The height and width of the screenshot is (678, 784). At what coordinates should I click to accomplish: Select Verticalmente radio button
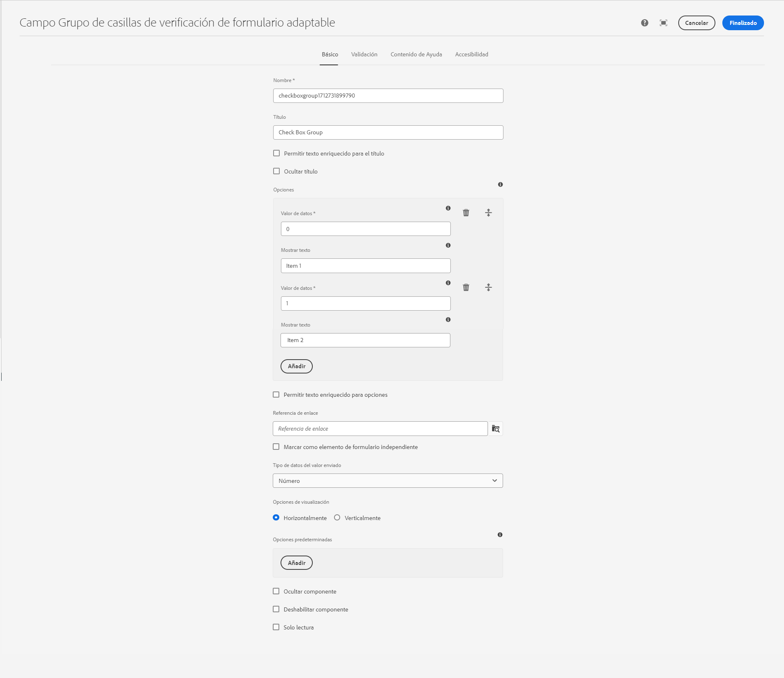coord(337,518)
